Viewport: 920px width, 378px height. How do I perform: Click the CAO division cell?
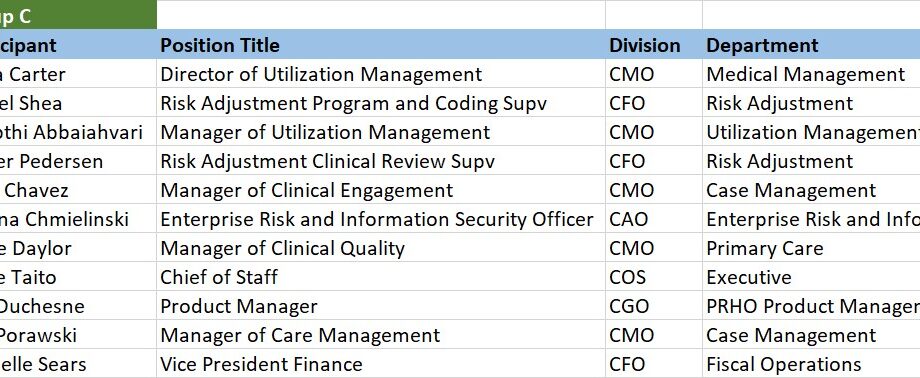coord(654,219)
